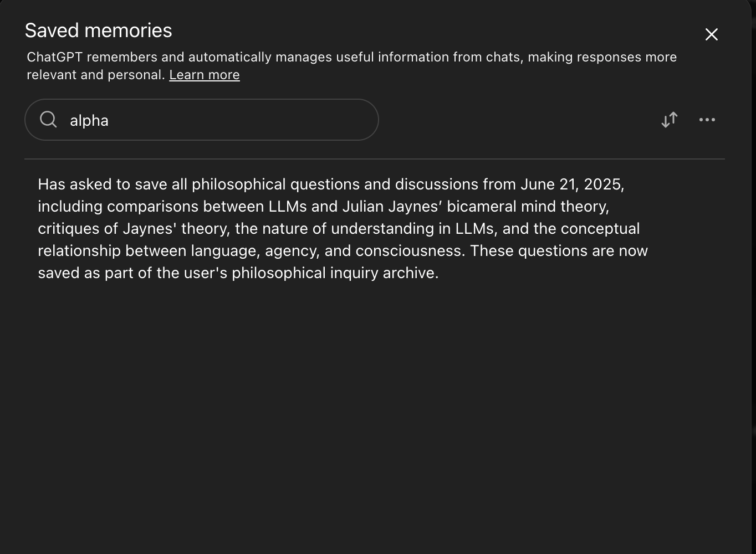Select the search icon inside the search bar
The height and width of the screenshot is (554, 756).
click(x=48, y=120)
